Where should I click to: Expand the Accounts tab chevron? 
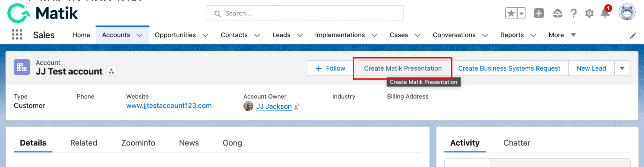(139, 36)
